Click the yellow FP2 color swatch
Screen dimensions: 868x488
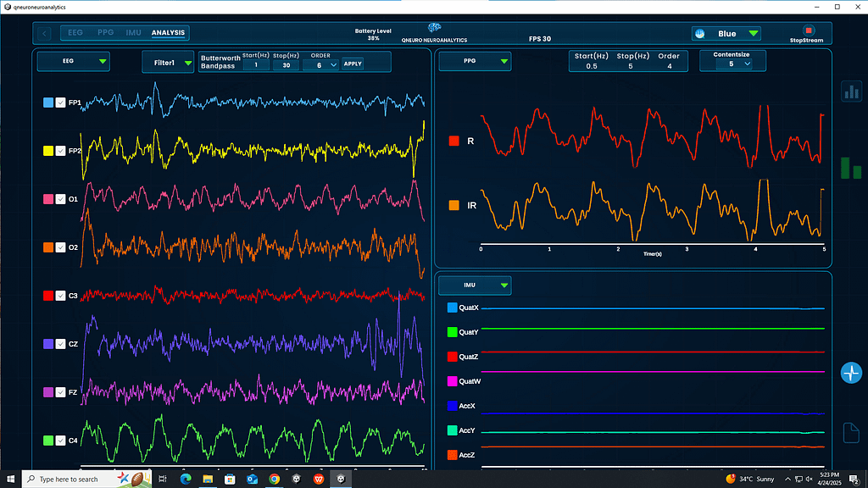click(48, 151)
